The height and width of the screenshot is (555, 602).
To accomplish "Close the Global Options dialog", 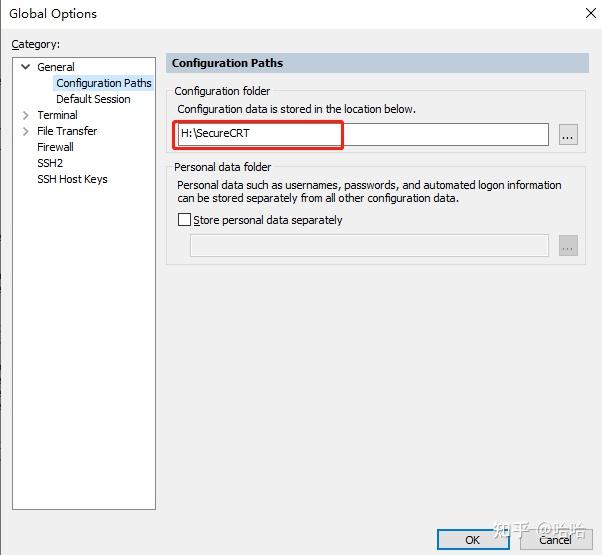I will click(x=590, y=14).
